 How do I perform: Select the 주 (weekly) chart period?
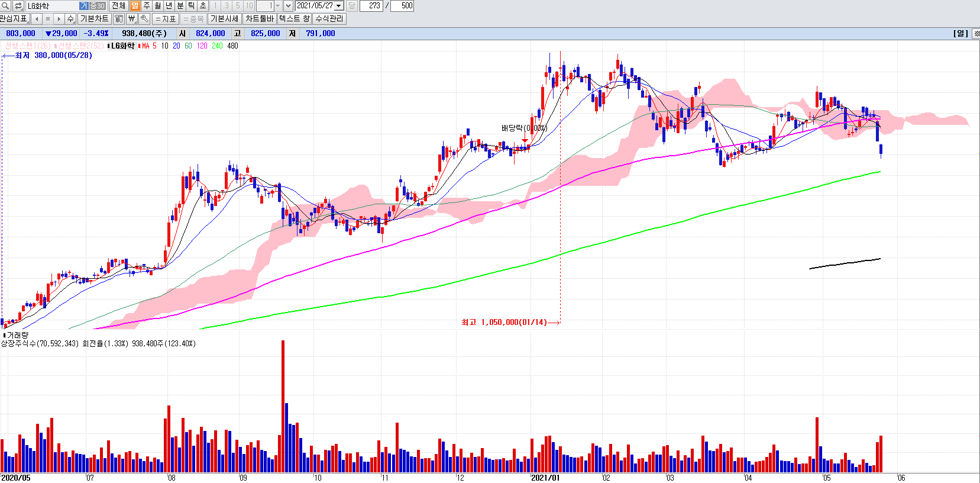click(x=146, y=6)
